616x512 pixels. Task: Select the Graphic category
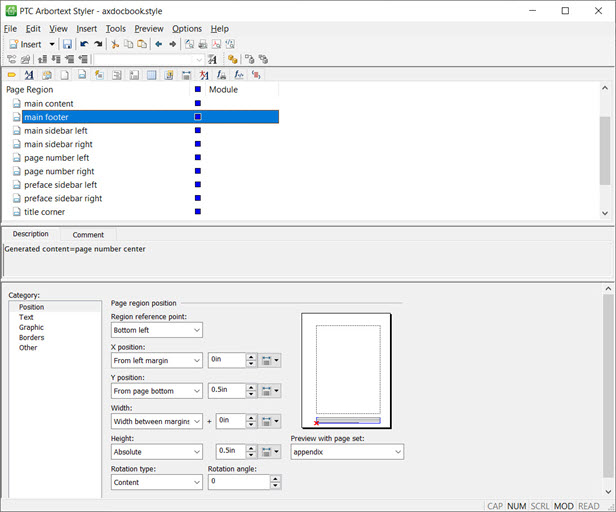pos(31,327)
